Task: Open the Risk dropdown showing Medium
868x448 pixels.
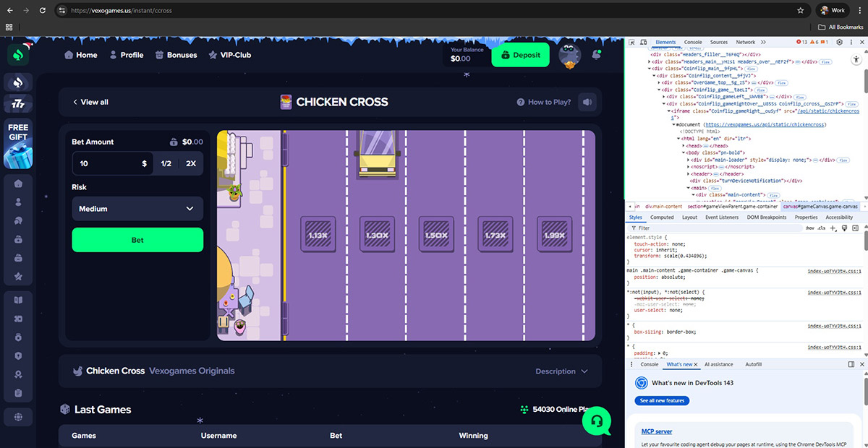Action: [x=137, y=209]
